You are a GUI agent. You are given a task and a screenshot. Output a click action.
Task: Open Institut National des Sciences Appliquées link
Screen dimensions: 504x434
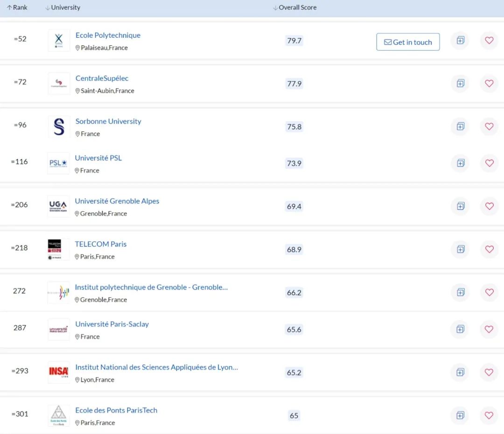156,367
